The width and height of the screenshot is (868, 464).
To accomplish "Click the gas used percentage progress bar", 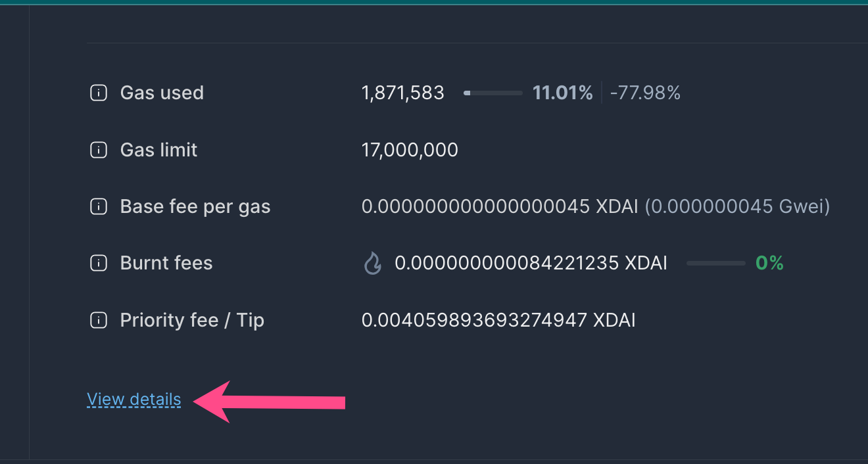I will (x=493, y=93).
